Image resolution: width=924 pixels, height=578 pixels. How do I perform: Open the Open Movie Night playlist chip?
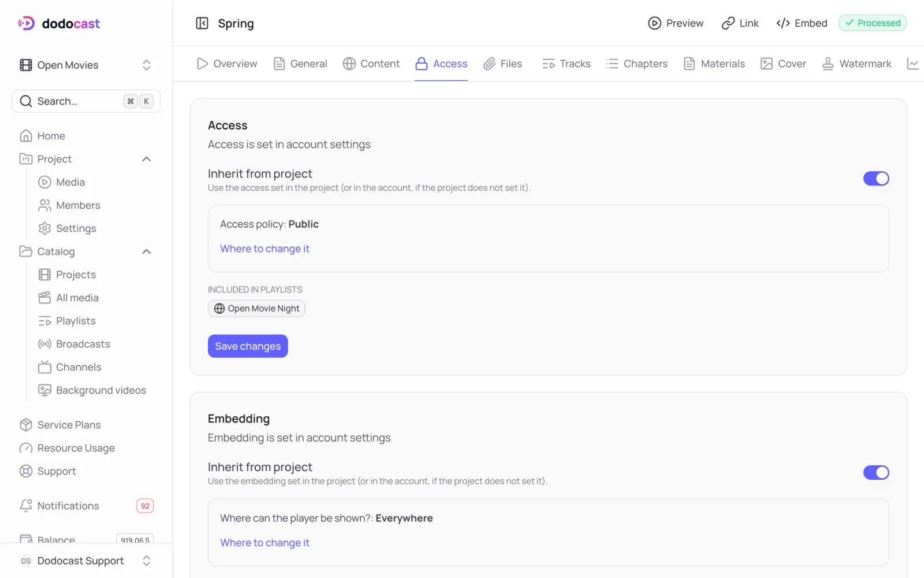tap(256, 309)
